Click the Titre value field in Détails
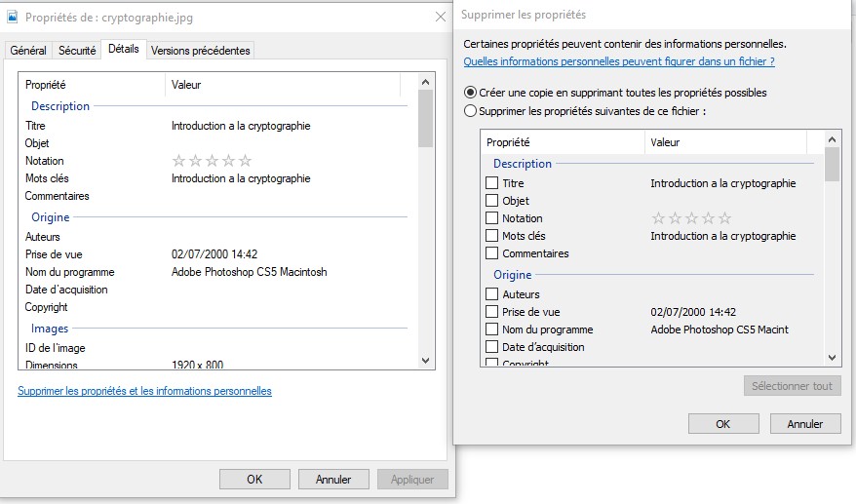The width and height of the screenshot is (856, 504). coord(241,126)
